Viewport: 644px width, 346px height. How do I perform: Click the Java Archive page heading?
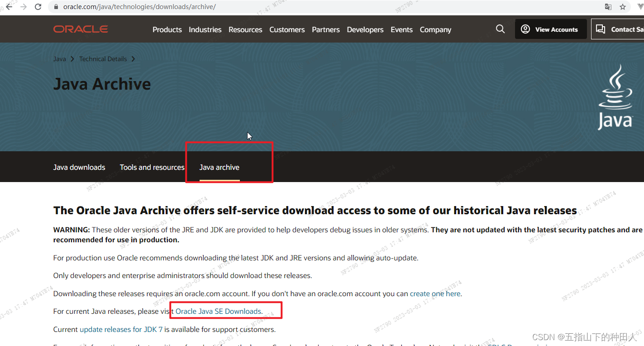(102, 84)
